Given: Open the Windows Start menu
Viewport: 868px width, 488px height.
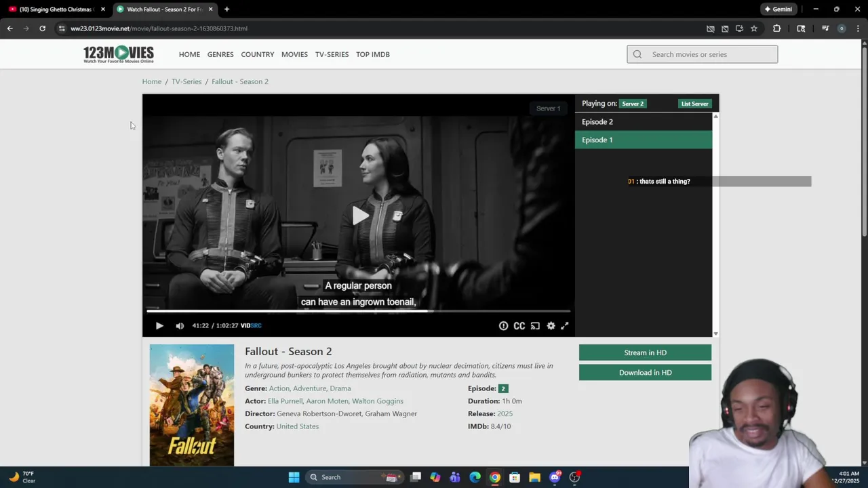Looking at the screenshot, I should [294, 477].
